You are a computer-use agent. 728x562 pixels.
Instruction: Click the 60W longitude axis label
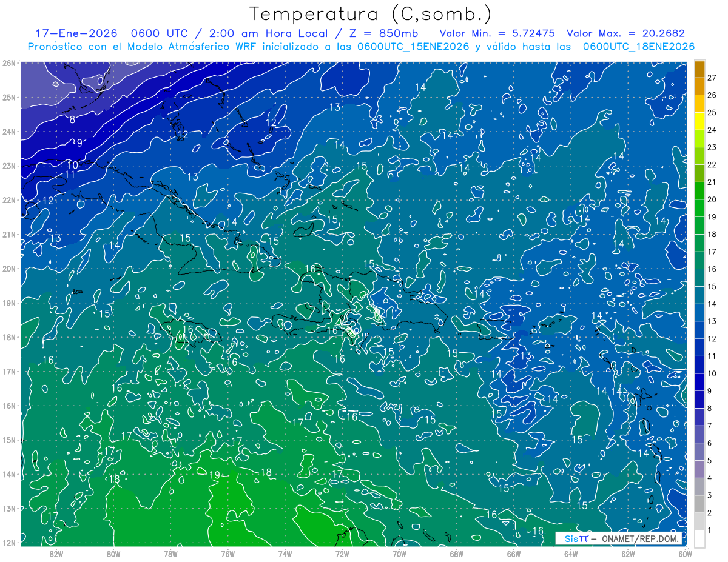point(685,554)
